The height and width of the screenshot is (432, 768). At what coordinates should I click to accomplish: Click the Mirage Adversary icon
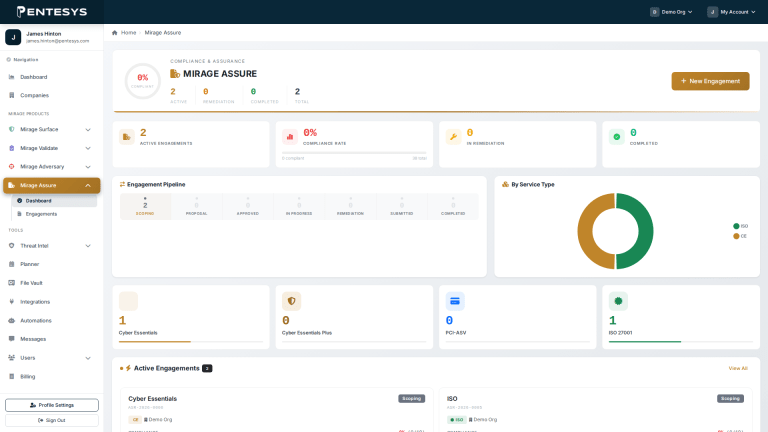[12, 167]
